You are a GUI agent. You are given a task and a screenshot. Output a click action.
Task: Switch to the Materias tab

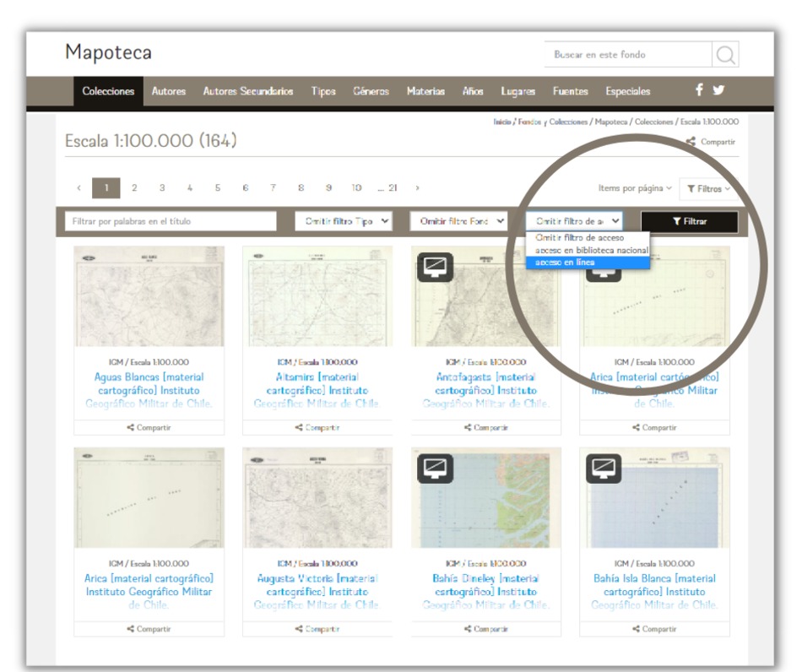point(425,91)
